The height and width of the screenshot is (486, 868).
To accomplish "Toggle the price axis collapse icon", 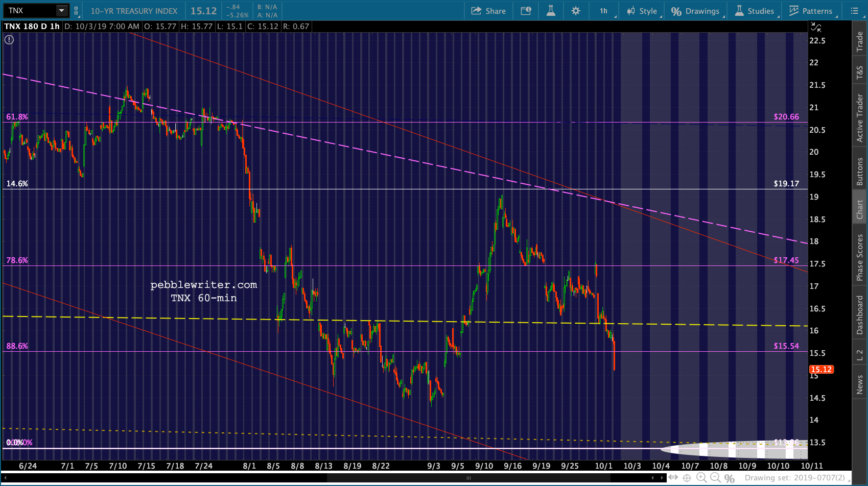I will [816, 27].
